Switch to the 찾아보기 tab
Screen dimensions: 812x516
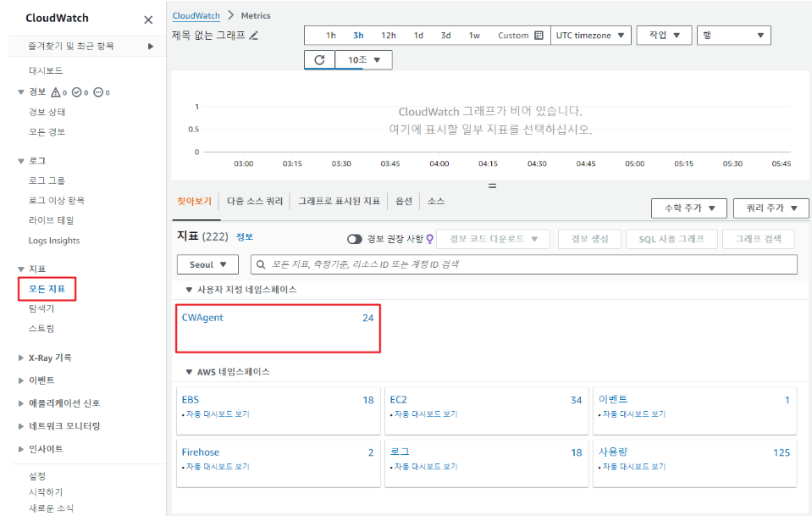(x=194, y=201)
